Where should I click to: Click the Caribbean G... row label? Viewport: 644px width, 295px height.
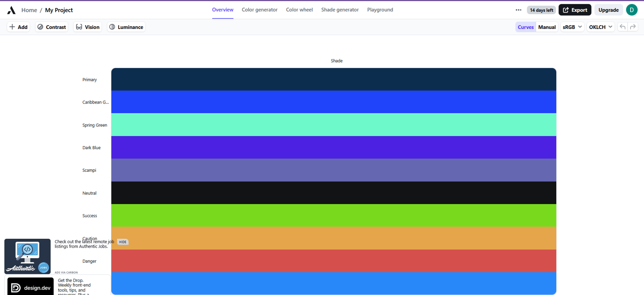coord(96,102)
